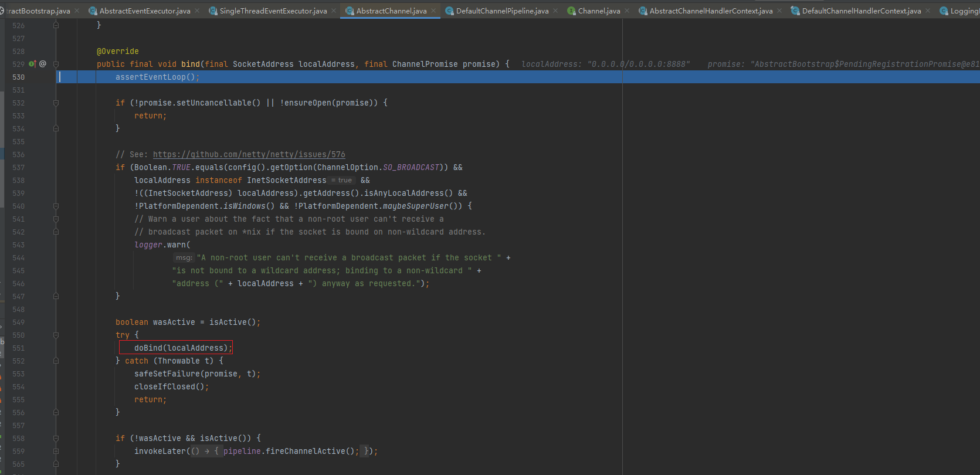Click the folded lambda closing brace placeholder
Screen dimensions: 980x475
[366, 451]
